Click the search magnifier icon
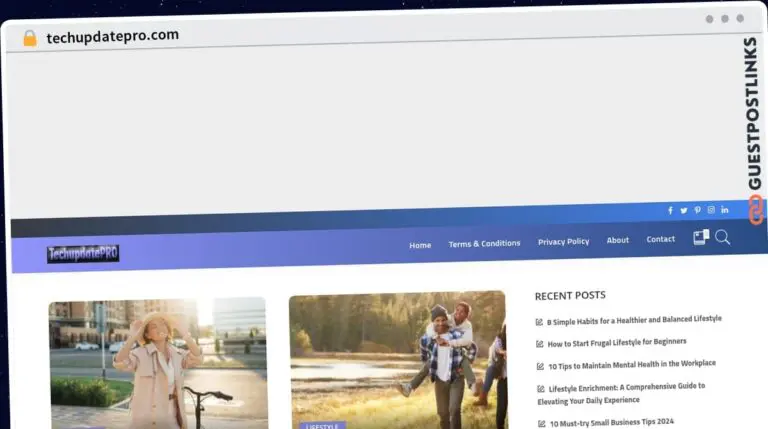 [x=723, y=237]
